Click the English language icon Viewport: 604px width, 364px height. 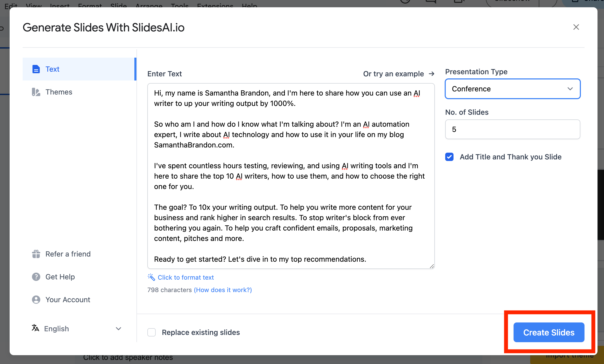(x=36, y=329)
